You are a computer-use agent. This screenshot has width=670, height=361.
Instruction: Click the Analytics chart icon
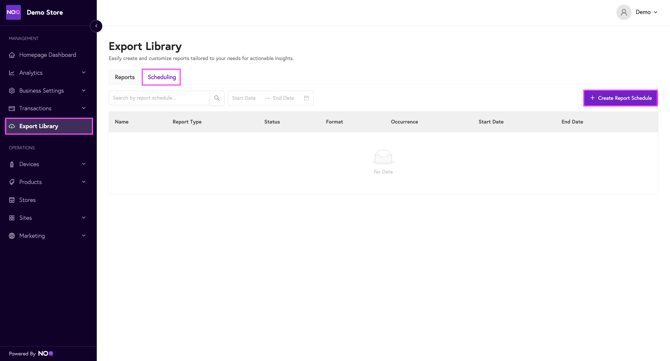[12, 73]
